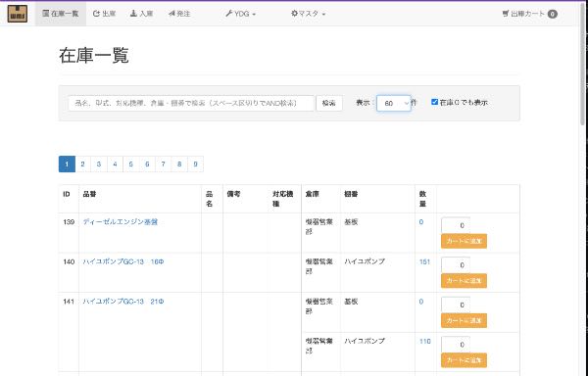The image size is (588, 376).
Task: Click カートに追加 for ディーゼルエンジン基盤
Action: tap(464, 241)
